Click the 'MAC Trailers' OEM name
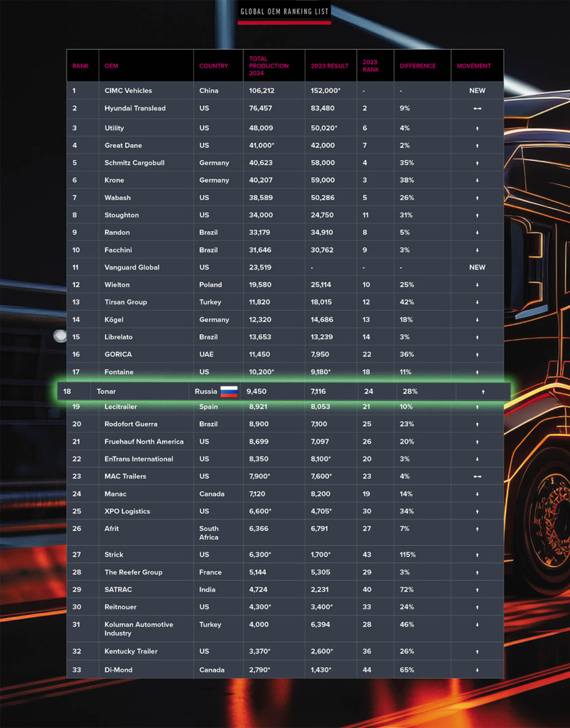This screenshot has height=728, width=570. pos(125,476)
